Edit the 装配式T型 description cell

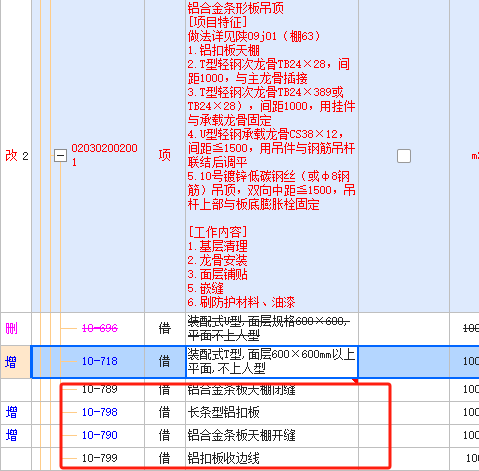click(x=272, y=362)
